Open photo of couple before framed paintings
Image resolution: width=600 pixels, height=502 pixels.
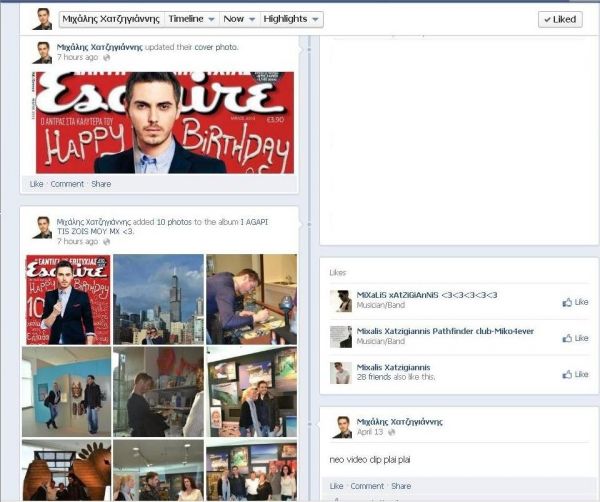coord(251,392)
